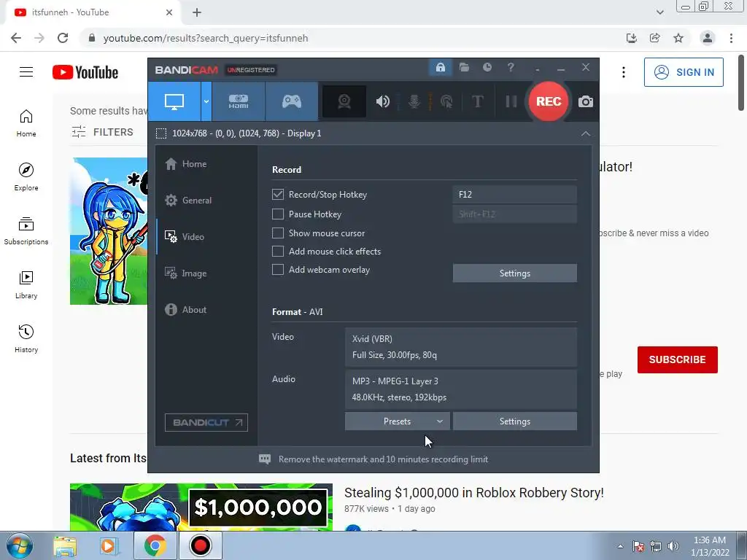Click the Bandicam lock icon

[x=440, y=68]
